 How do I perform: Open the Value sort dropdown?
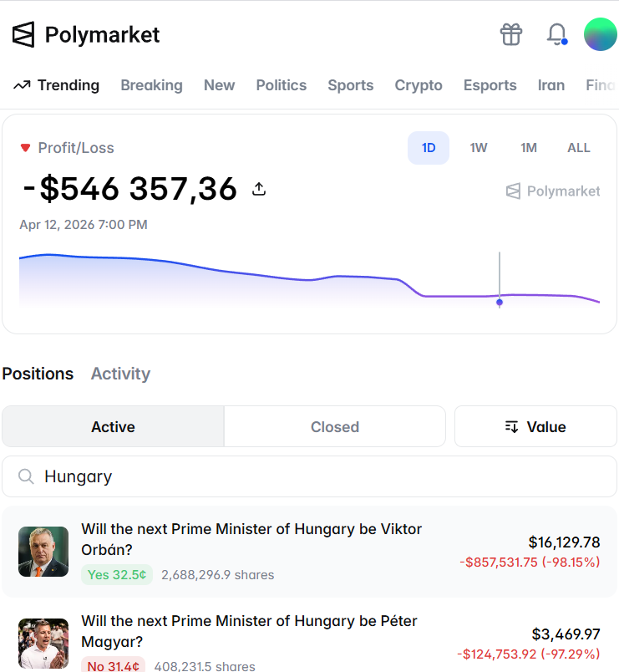coord(535,426)
